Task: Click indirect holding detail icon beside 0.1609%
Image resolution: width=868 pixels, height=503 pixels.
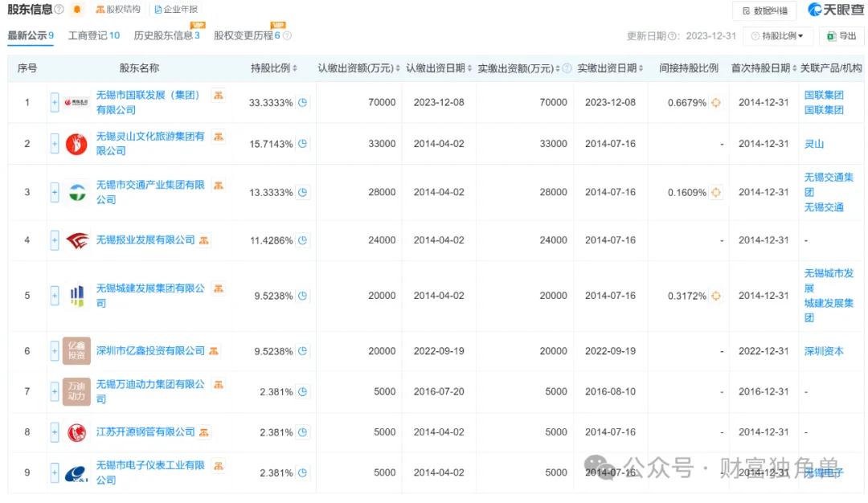Action: (716, 193)
